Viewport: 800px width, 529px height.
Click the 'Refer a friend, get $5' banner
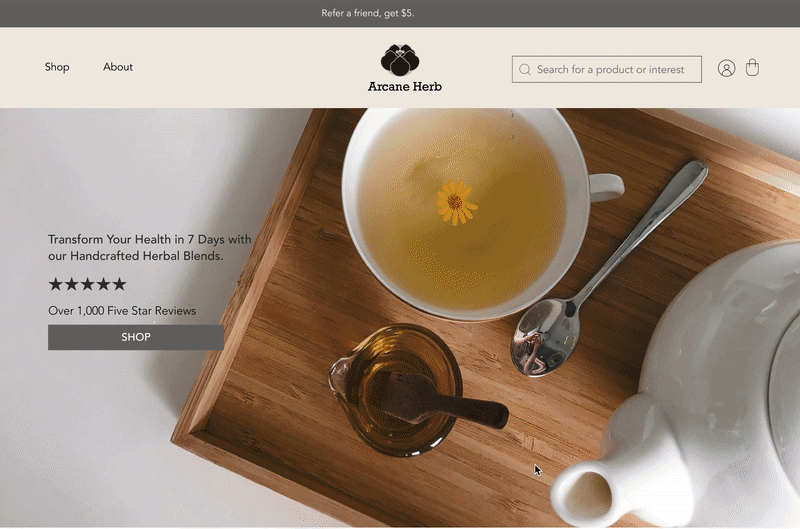pos(367,13)
